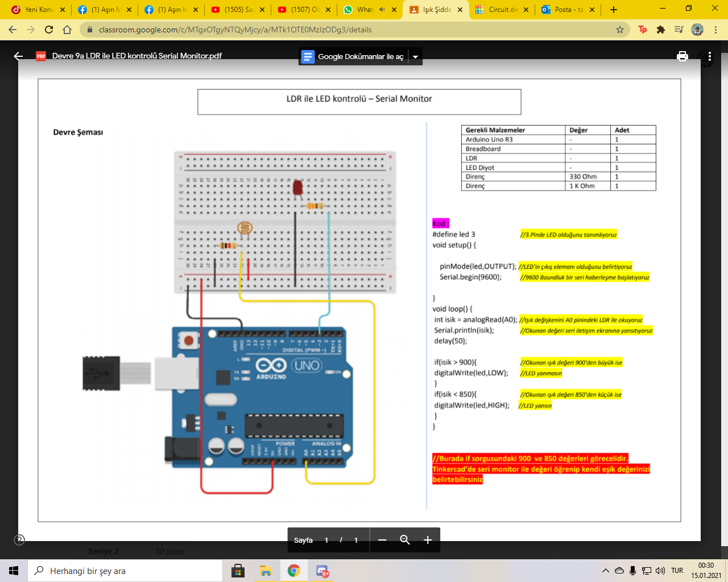
Task: Zoom in with the plus button
Action: (428, 540)
